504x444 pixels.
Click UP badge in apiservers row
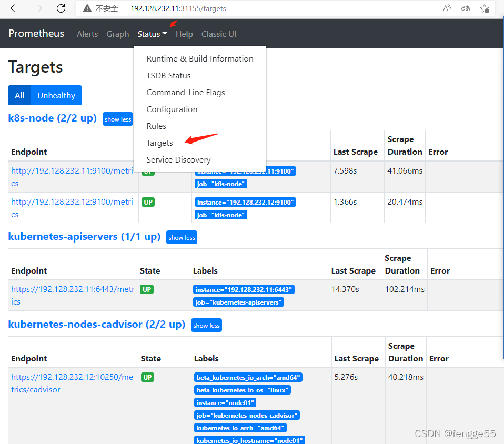click(x=147, y=289)
